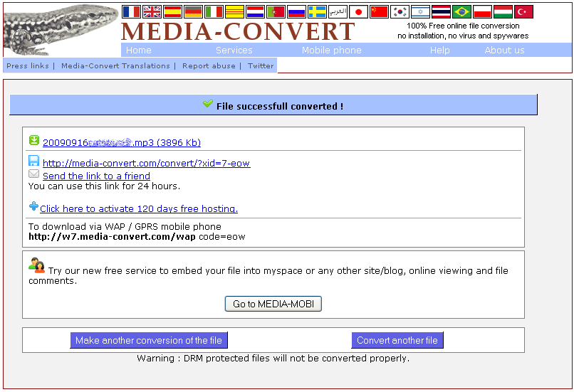The height and width of the screenshot is (392, 574).
Task: Switch language using the French flag
Action: click(x=131, y=11)
